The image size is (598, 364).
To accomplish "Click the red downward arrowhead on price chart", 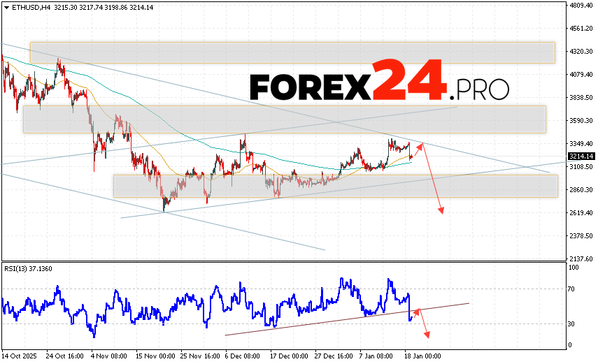I will tap(441, 210).
